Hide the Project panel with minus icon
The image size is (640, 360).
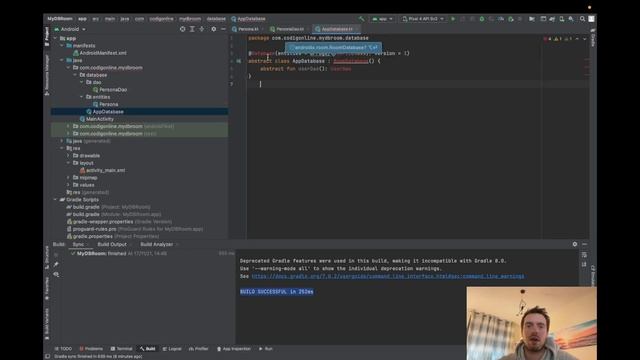tap(223, 29)
